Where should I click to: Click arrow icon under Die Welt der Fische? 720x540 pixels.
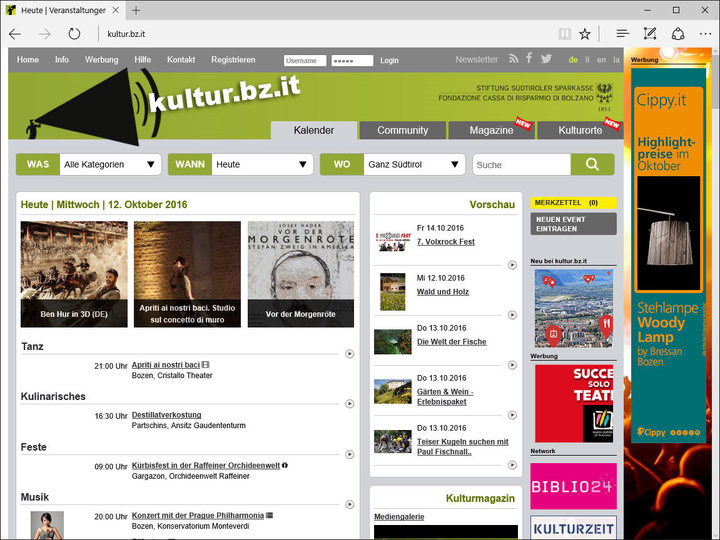pos(512,365)
